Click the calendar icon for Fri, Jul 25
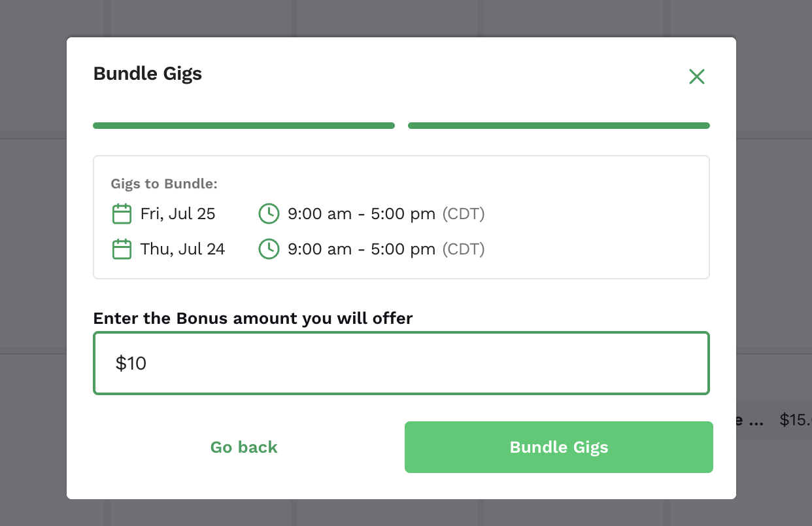The height and width of the screenshot is (526, 812). pos(122,214)
